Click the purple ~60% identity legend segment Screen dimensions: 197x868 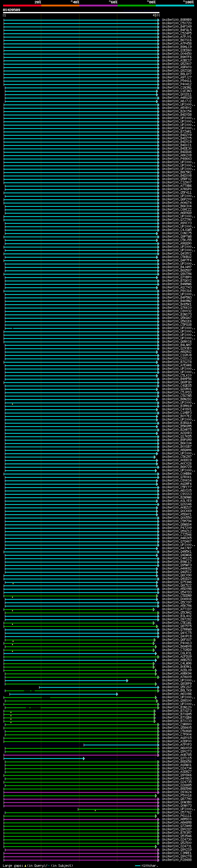pos(98,6)
